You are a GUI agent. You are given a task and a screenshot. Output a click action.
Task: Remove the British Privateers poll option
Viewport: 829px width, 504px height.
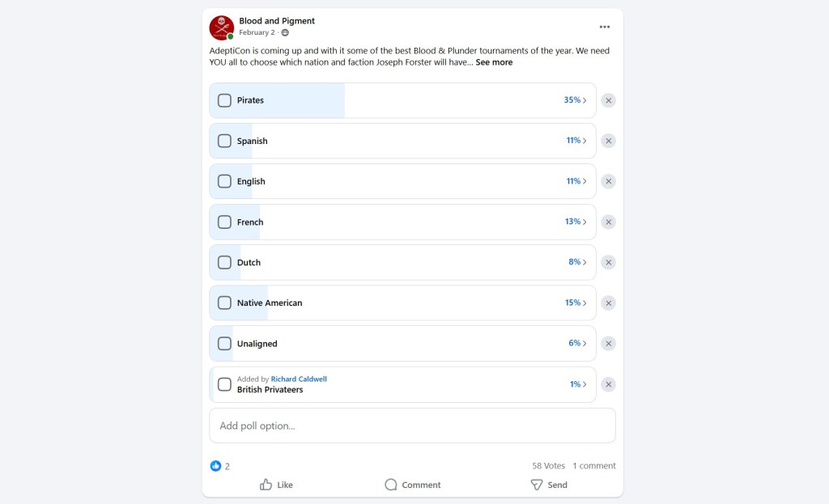click(x=609, y=384)
